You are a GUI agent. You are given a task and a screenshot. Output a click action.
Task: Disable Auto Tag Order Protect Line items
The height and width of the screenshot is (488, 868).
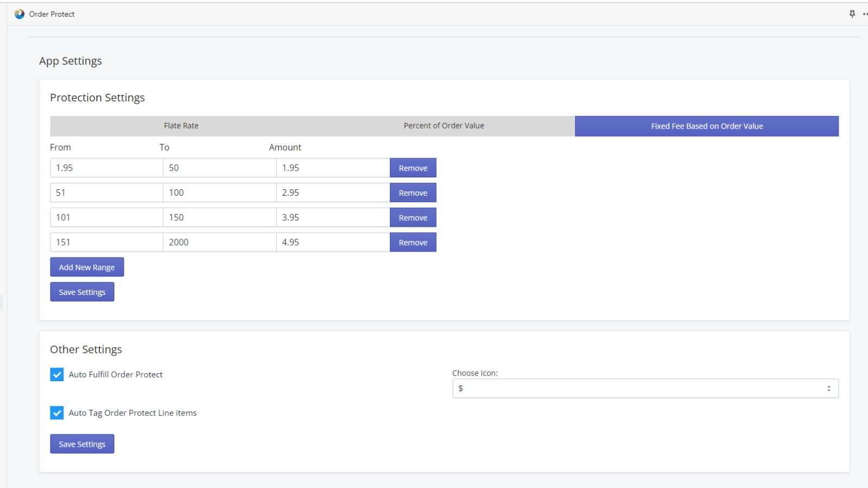point(57,413)
